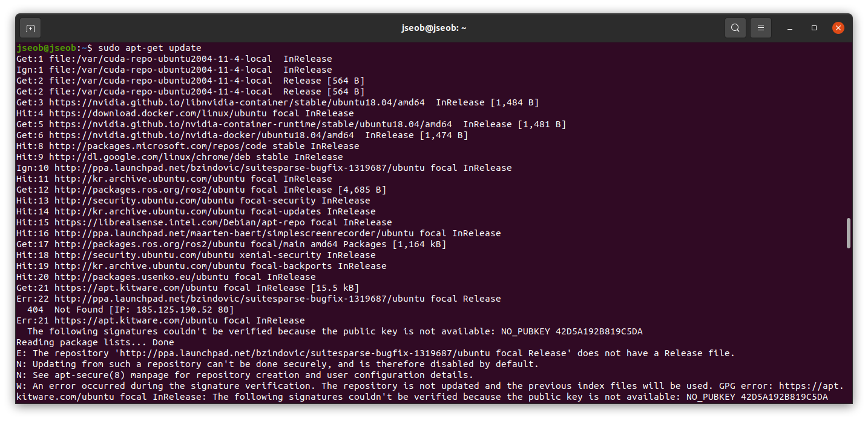Click the Get:5 nvidia-container-runtime line
Viewport: 868px width, 421px height.
coord(291,124)
